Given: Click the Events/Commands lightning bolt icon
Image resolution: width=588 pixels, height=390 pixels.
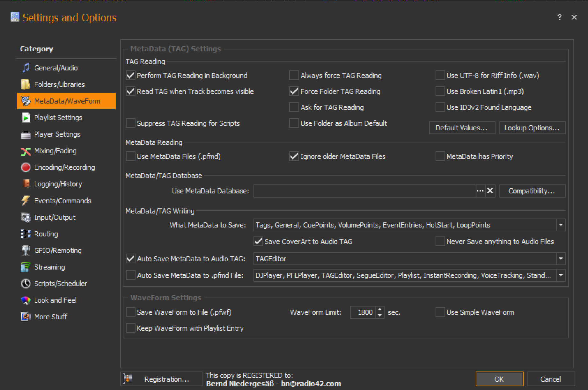Looking at the screenshot, I should [26, 201].
